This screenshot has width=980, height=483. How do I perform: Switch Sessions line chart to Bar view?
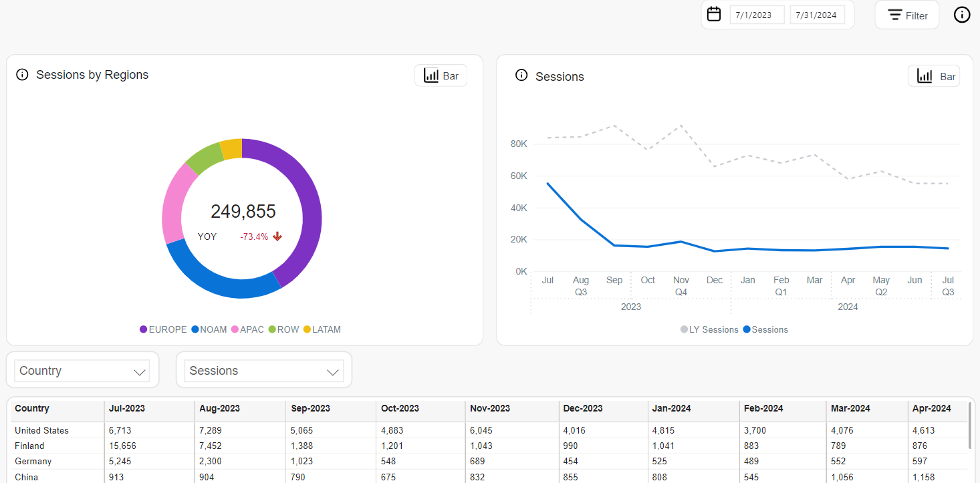coord(934,76)
